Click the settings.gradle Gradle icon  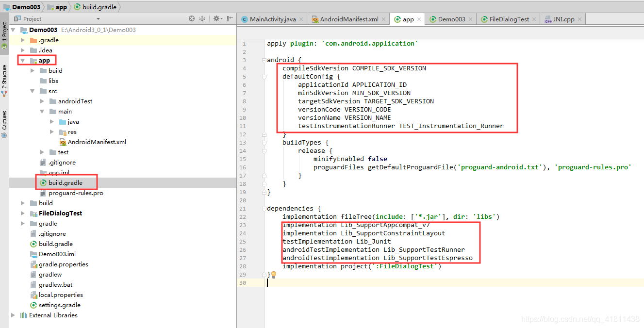(33, 305)
